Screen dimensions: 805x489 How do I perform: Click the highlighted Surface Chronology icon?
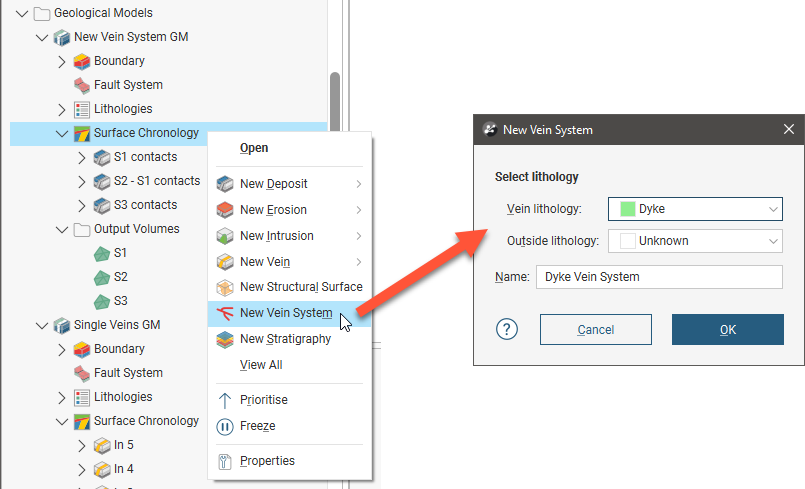(x=82, y=134)
